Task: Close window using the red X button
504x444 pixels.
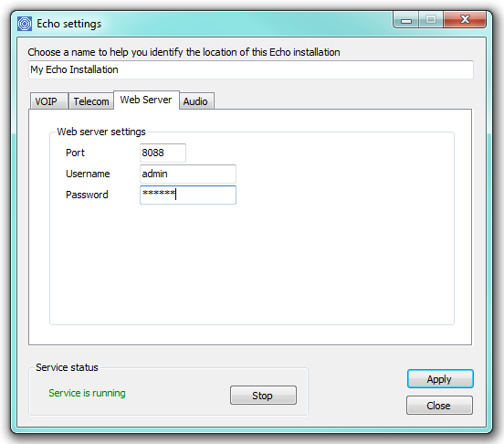Action: pos(465,20)
